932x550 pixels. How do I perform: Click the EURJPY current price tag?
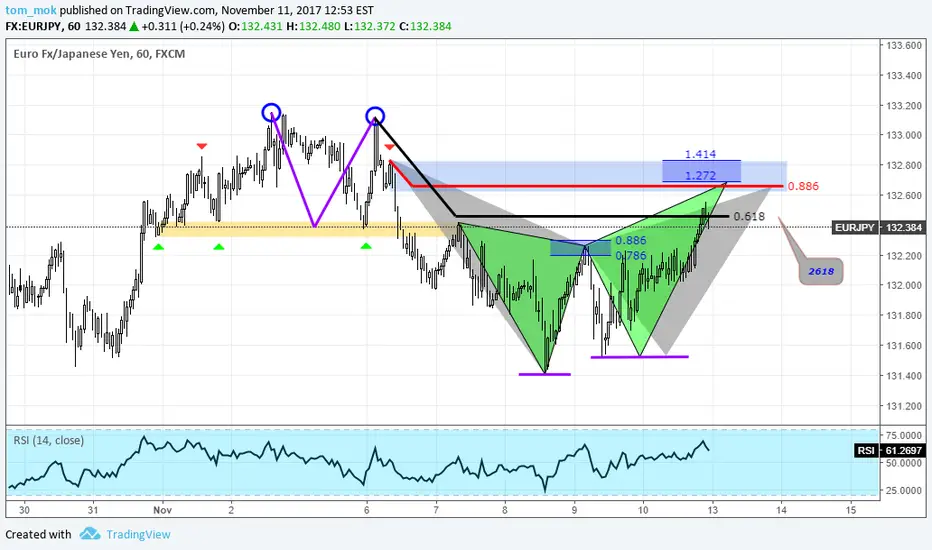[x=879, y=227]
